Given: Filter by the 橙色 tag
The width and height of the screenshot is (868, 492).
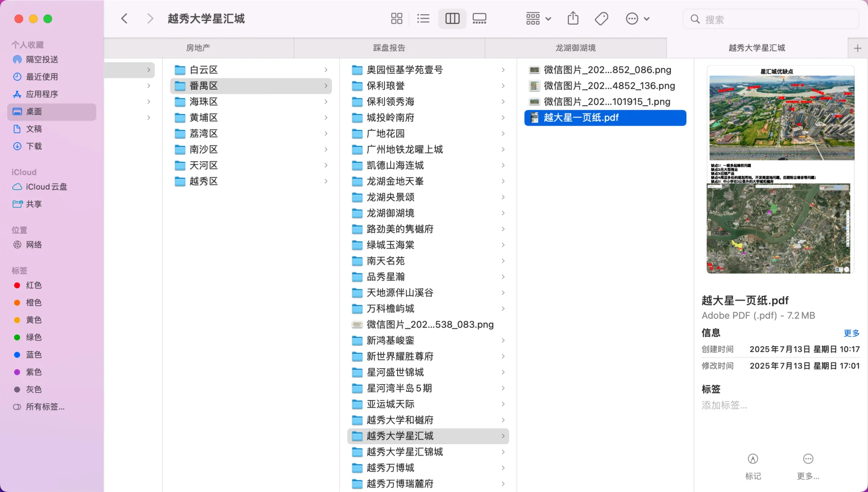Looking at the screenshot, I should pos(51,302).
